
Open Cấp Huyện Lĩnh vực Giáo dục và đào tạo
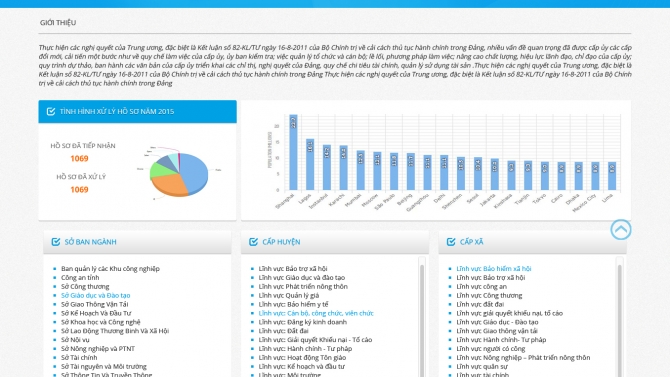302,278
